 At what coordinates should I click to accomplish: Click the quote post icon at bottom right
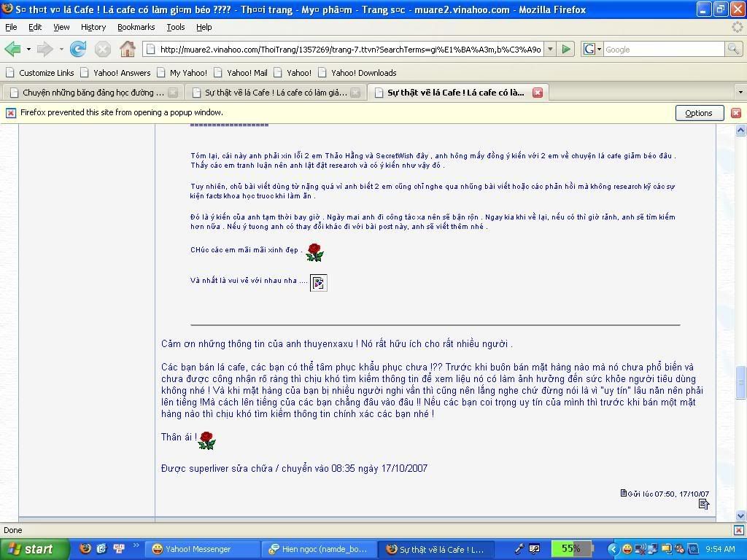pyautogui.click(x=704, y=504)
